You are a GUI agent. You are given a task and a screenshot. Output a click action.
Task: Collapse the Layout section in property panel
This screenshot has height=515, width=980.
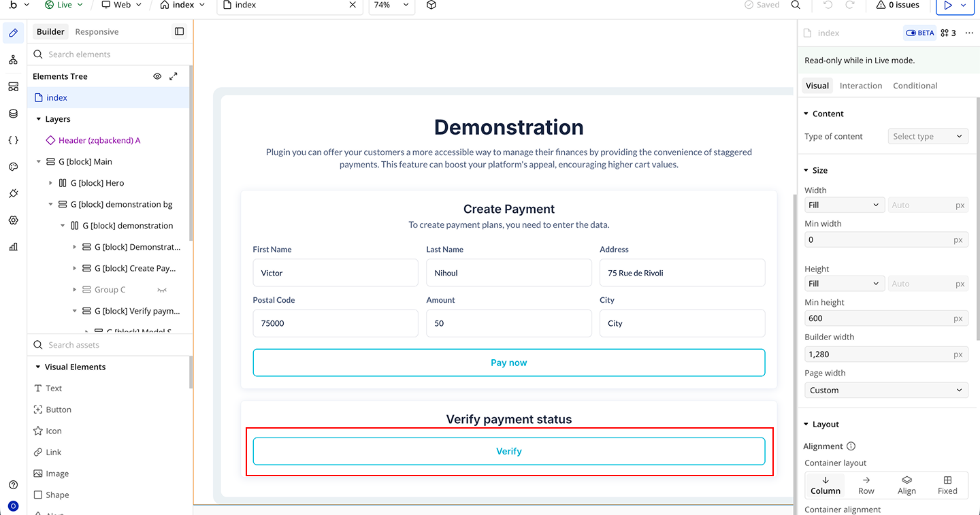(x=806, y=425)
